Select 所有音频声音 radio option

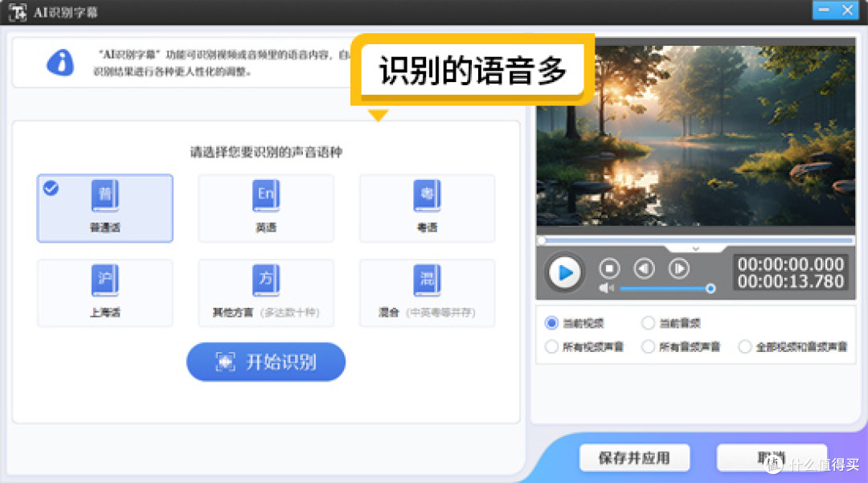tap(649, 347)
